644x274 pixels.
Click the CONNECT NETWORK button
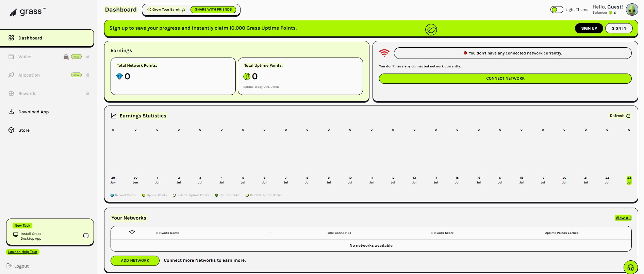pos(505,78)
